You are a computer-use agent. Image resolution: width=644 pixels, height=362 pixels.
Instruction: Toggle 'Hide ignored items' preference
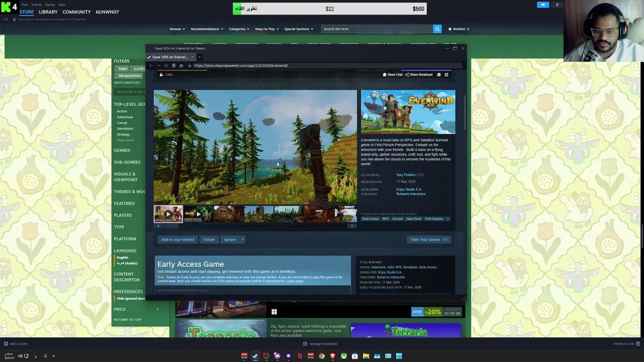coord(131,299)
